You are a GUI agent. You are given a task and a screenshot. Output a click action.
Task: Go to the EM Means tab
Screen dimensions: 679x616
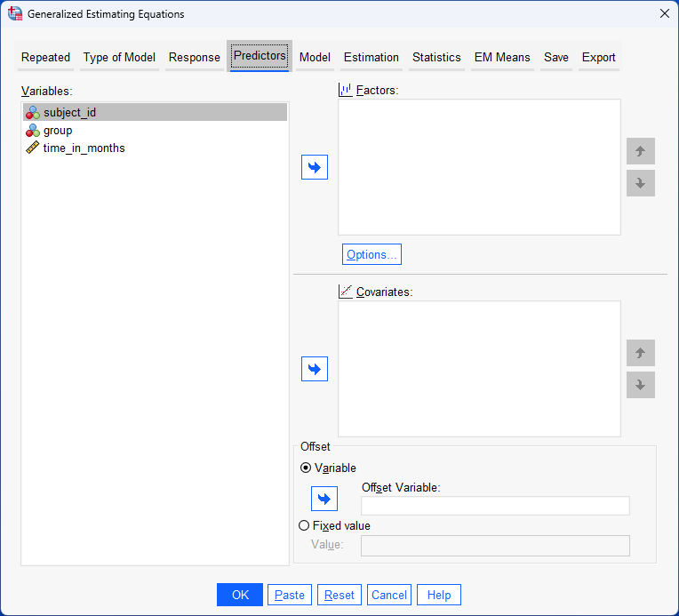click(x=502, y=57)
